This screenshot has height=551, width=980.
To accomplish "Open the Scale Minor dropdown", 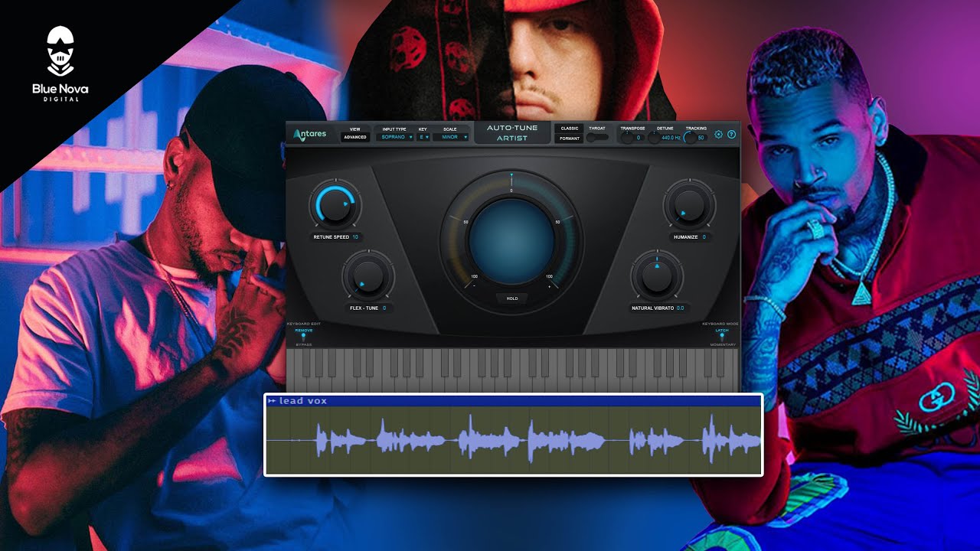I will (x=450, y=137).
